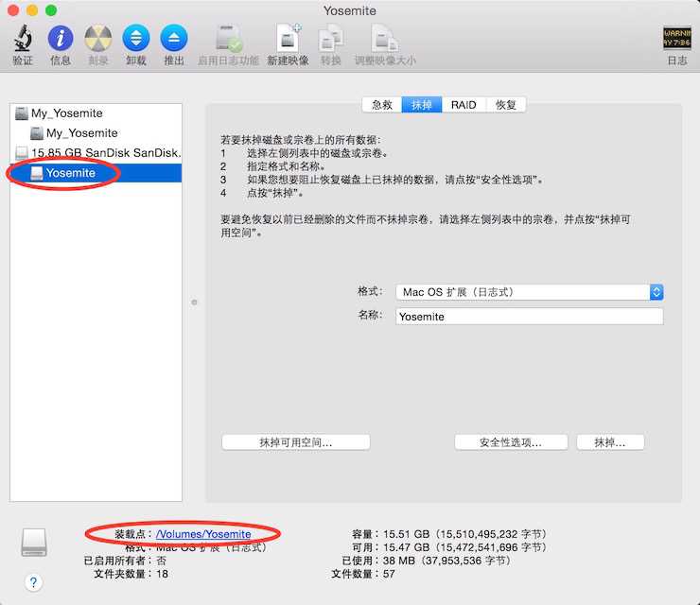Viewport: 700px width, 605px height.
Task: Click the file count value 57
Action: (x=389, y=574)
